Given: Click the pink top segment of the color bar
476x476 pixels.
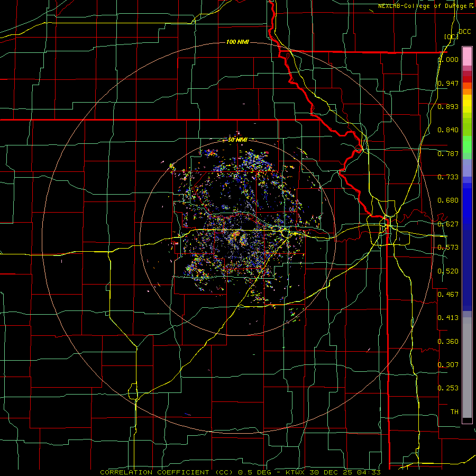Looking at the screenshot, I should pyautogui.click(x=467, y=56).
